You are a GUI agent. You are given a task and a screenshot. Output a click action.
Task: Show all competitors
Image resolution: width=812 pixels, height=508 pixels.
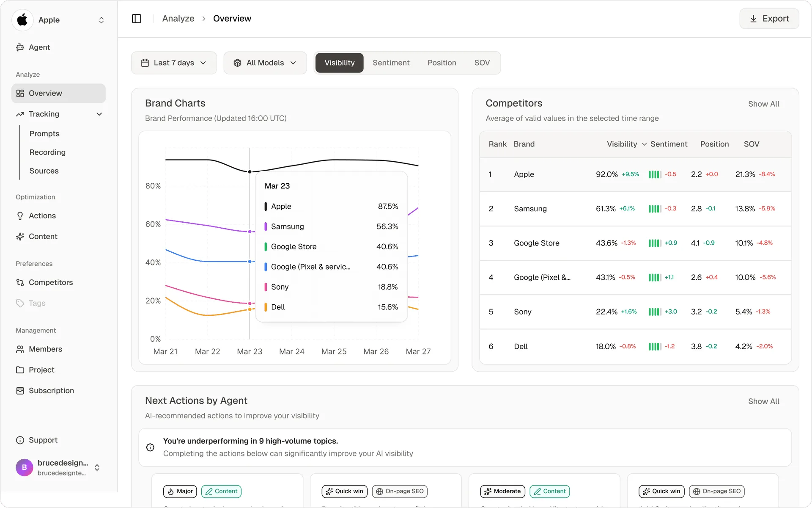point(763,104)
